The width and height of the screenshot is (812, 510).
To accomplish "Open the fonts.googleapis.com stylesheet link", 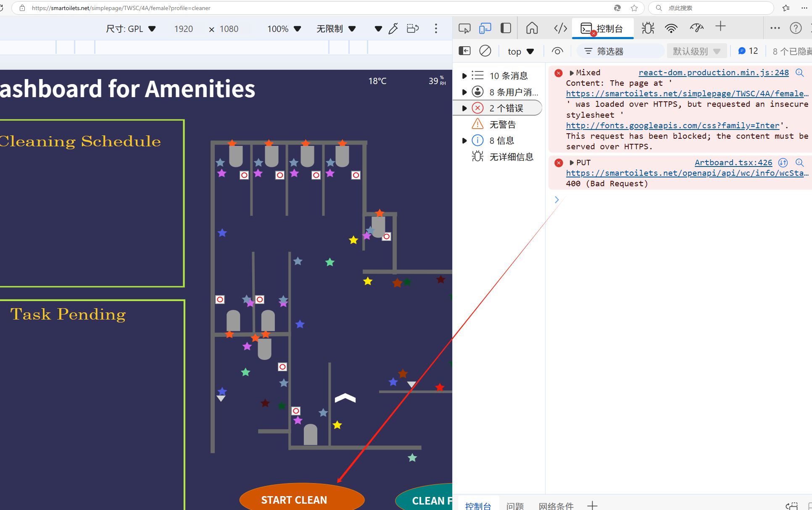I will [x=673, y=125].
